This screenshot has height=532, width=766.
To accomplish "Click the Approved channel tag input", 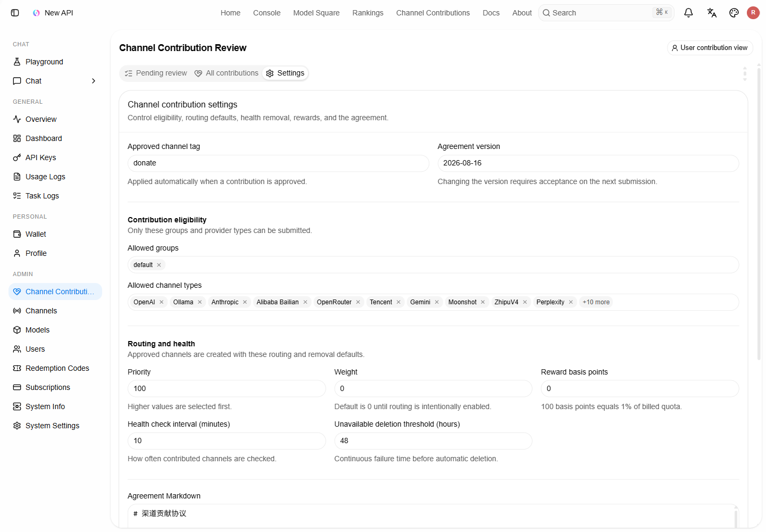I will click(x=278, y=163).
